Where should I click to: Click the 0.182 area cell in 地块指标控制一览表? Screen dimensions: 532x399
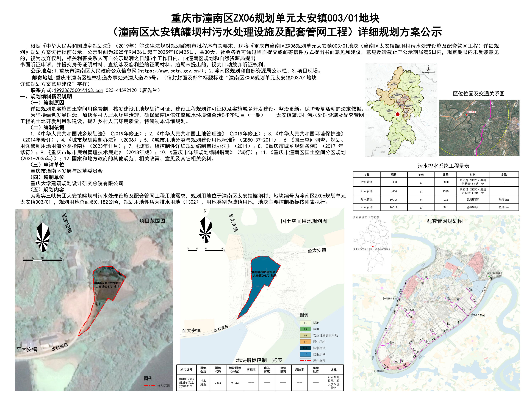[235, 382]
